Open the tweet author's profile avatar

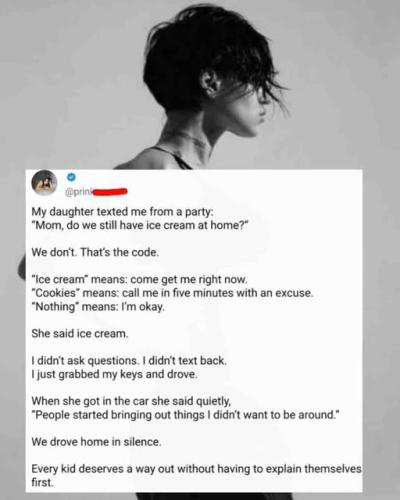click(44, 182)
